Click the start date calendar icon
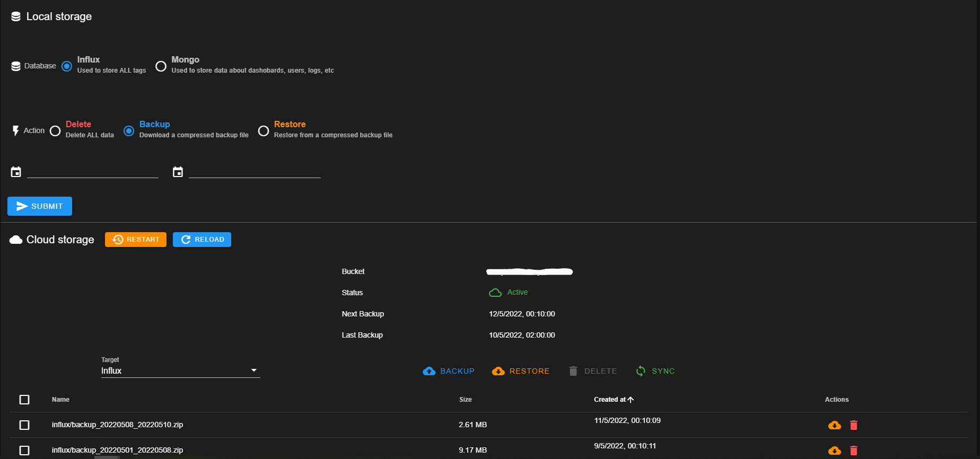 pos(16,172)
